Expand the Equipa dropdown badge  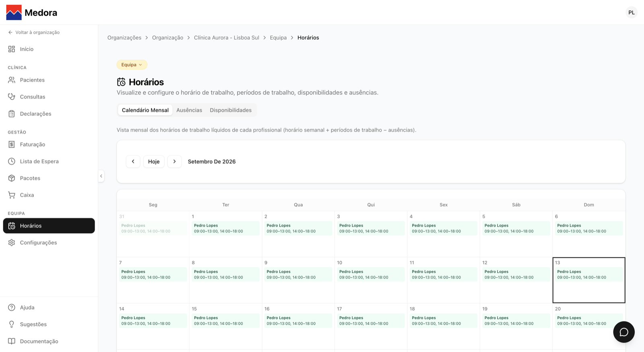(132, 65)
